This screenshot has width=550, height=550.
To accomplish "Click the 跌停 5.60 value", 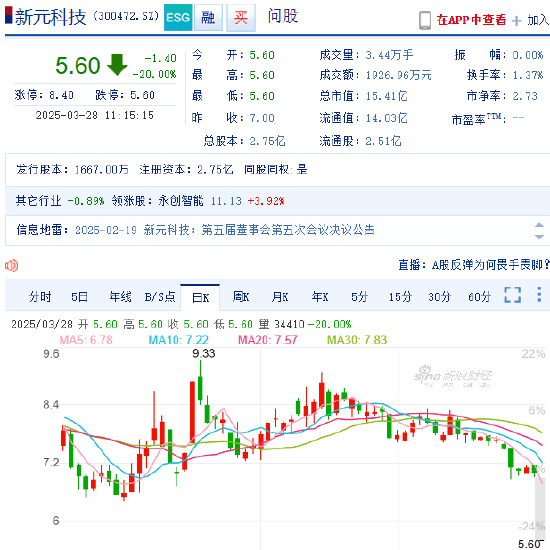I will point(142,95).
